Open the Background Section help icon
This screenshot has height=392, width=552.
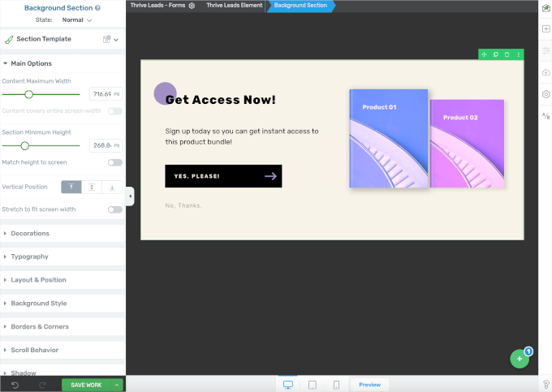(97, 8)
